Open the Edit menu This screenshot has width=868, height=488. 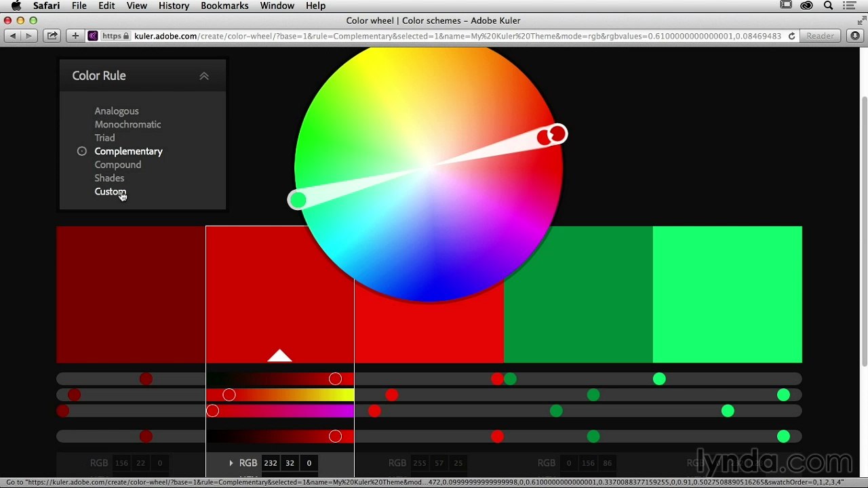coord(106,5)
